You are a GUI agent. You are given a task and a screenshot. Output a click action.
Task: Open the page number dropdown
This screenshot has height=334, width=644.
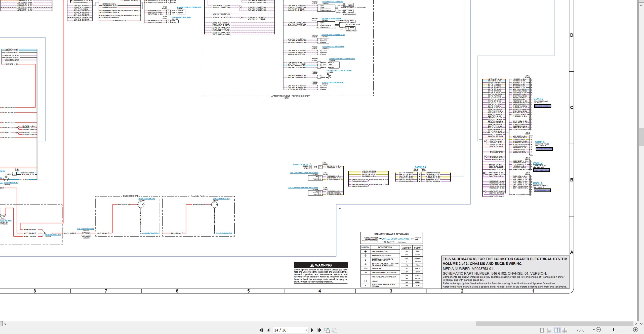click(x=306, y=330)
